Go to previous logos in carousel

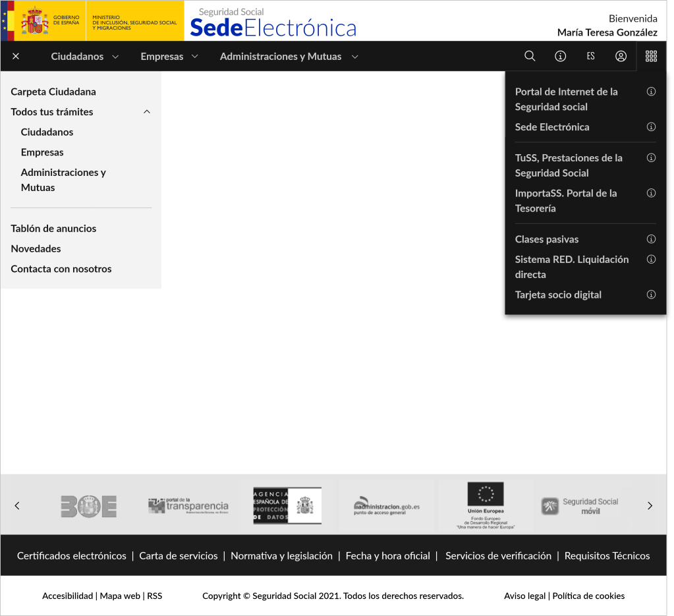(x=17, y=506)
